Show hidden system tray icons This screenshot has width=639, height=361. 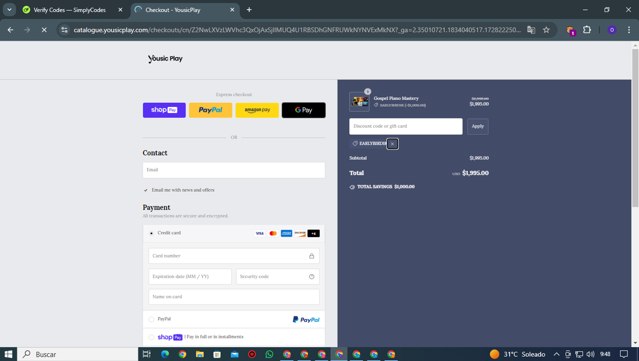556,354
